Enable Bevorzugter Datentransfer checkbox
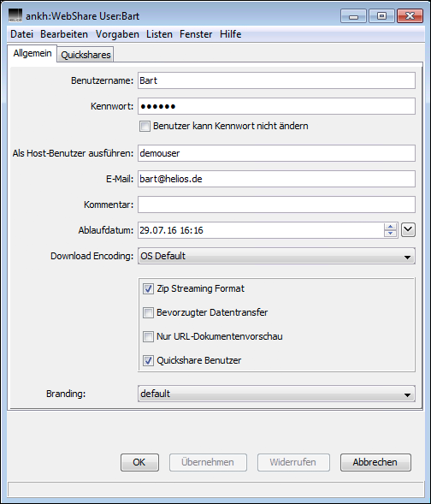 (x=148, y=312)
